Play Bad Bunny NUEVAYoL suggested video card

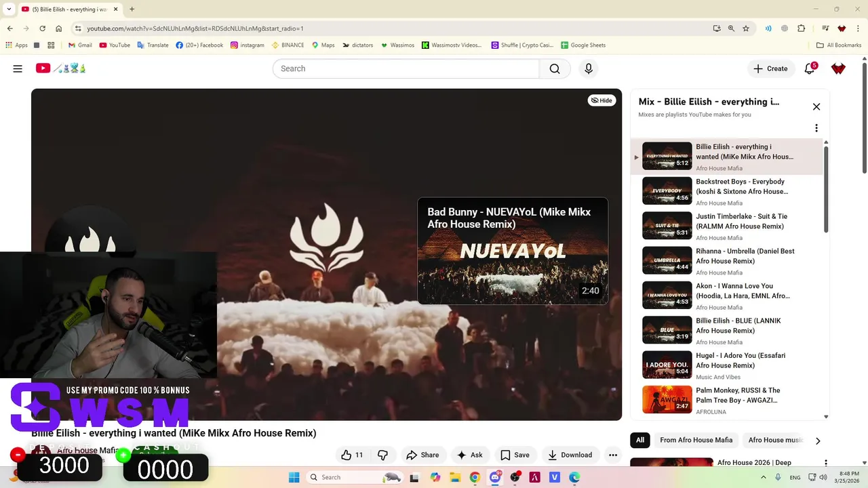click(513, 251)
